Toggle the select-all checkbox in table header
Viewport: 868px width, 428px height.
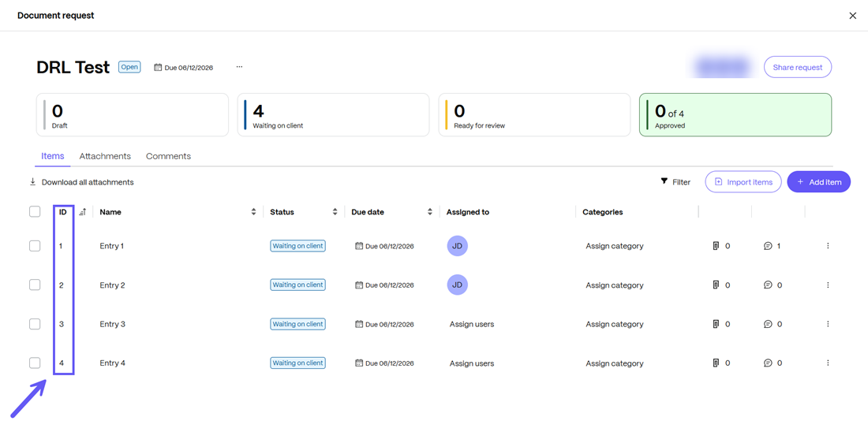(x=35, y=211)
